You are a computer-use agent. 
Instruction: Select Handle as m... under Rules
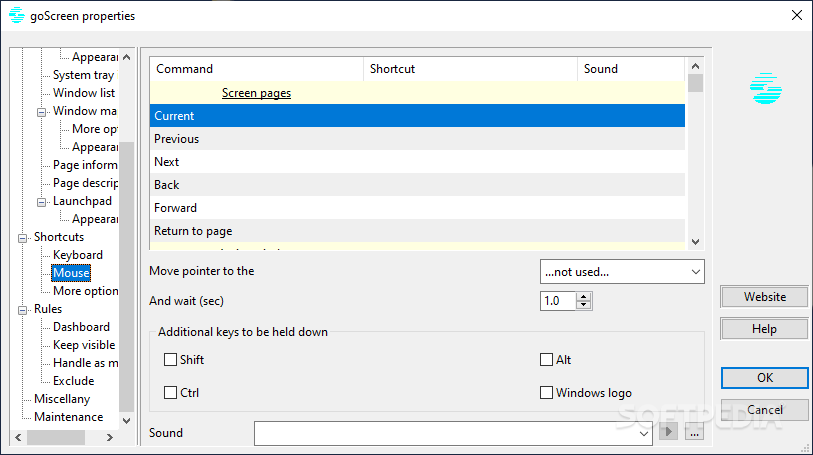[86, 363]
